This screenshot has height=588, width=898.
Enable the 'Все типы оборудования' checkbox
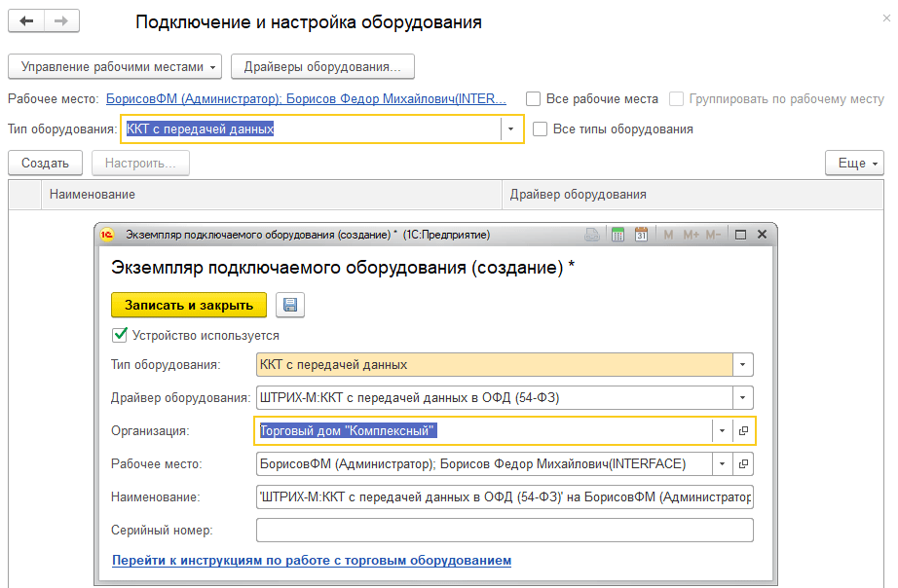540,129
